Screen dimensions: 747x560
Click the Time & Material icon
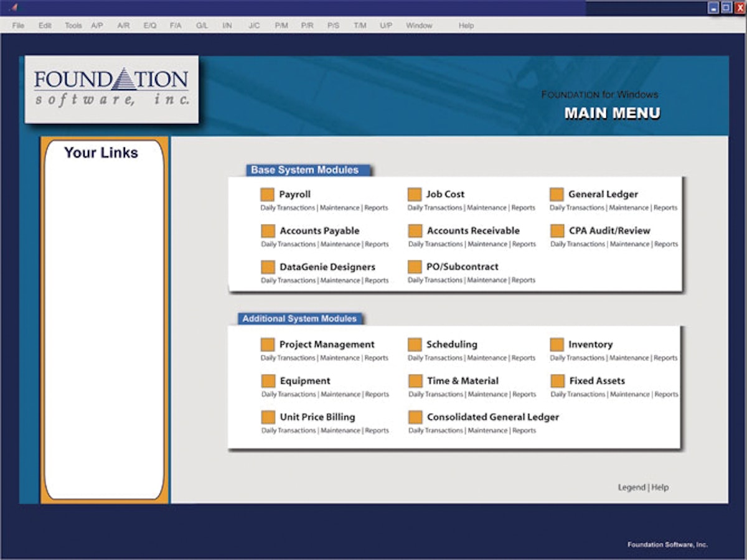pyautogui.click(x=415, y=381)
